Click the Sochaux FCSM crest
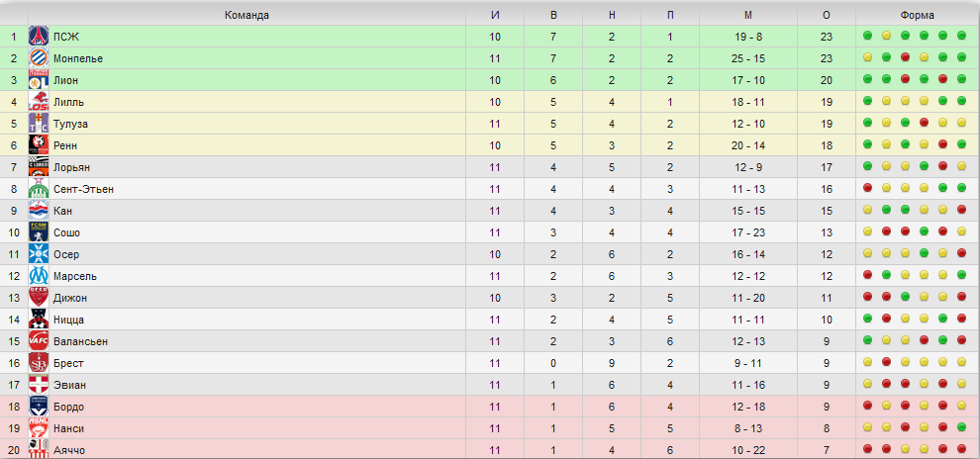980x459 pixels. [39, 232]
